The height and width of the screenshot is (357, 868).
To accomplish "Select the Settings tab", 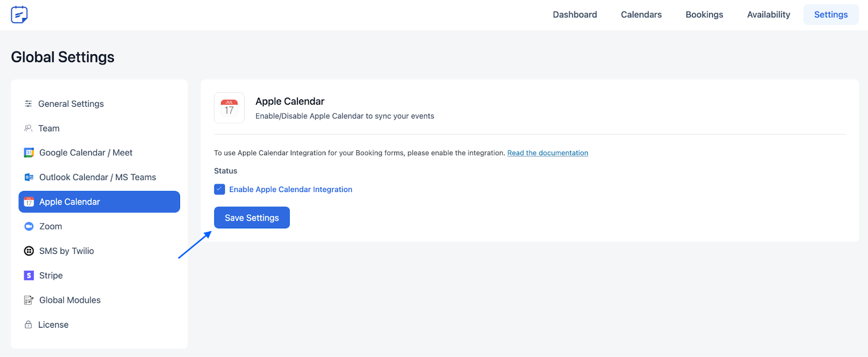I will [831, 15].
